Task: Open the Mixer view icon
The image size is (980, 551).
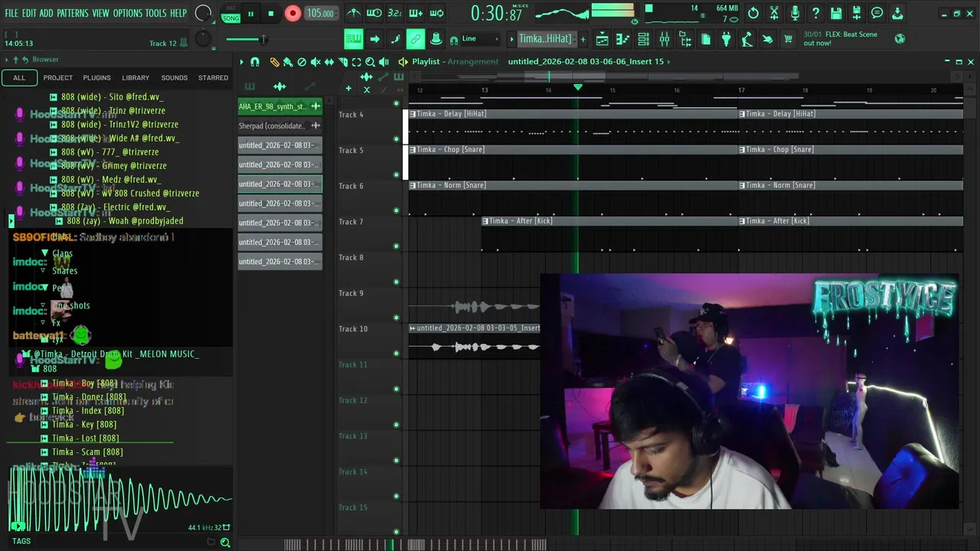Action: 664,39
